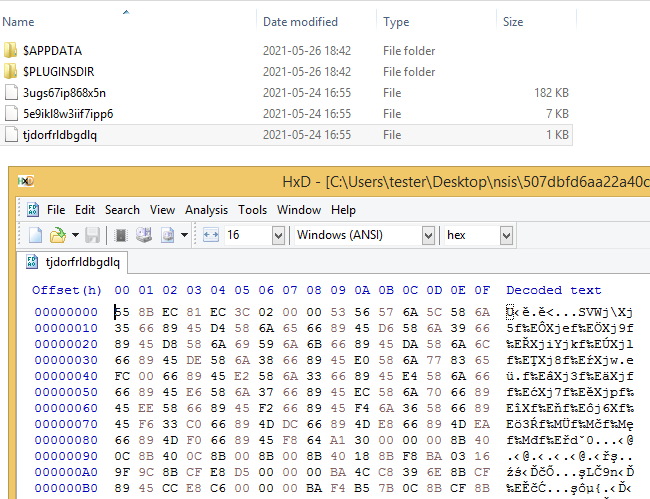650x499 pixels.
Task: Open the Help menu
Action: point(343,210)
